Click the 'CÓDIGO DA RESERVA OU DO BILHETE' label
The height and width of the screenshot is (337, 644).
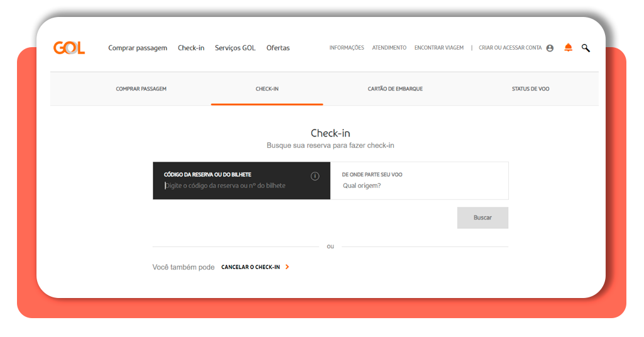208,174
